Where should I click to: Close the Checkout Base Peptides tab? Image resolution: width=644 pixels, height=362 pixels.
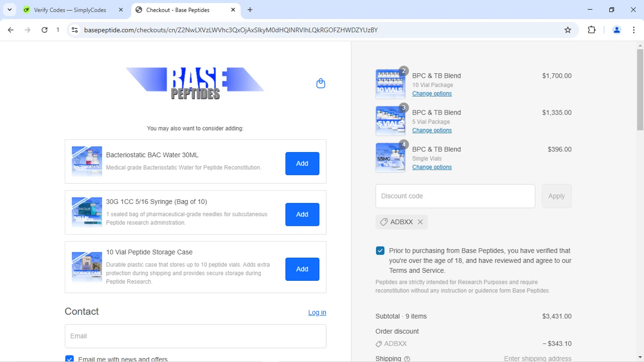click(x=233, y=10)
